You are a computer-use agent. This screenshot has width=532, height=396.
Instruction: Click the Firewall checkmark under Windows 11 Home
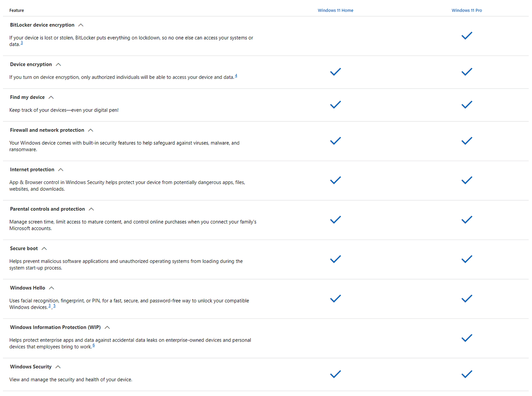[335, 141]
